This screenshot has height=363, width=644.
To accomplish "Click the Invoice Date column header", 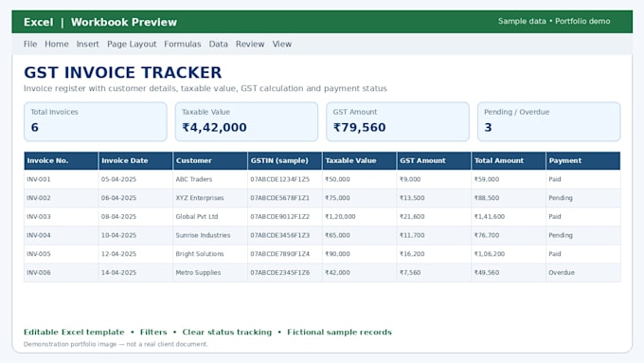I will pos(135,161).
